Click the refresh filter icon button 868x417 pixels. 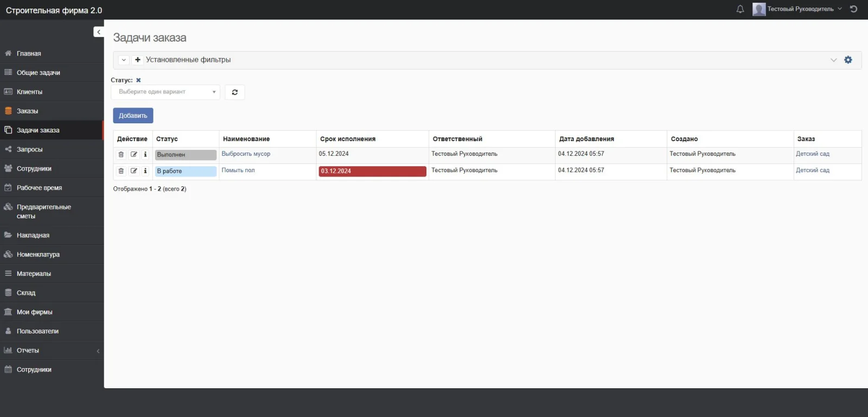(x=235, y=92)
